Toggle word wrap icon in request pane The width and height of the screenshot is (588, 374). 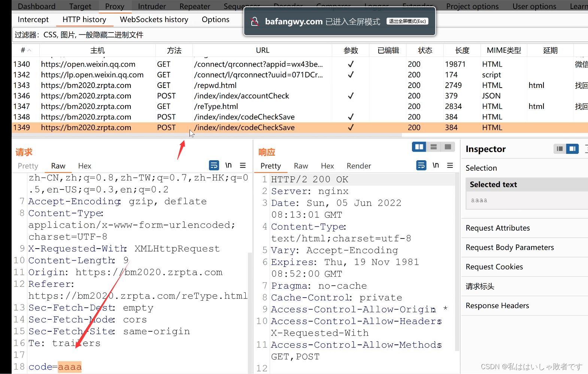(x=214, y=165)
